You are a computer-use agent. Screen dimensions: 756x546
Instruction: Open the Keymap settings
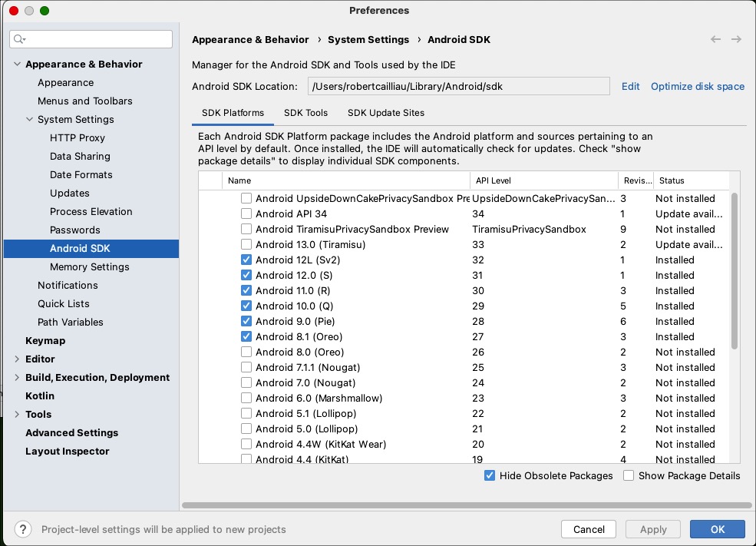pos(45,340)
